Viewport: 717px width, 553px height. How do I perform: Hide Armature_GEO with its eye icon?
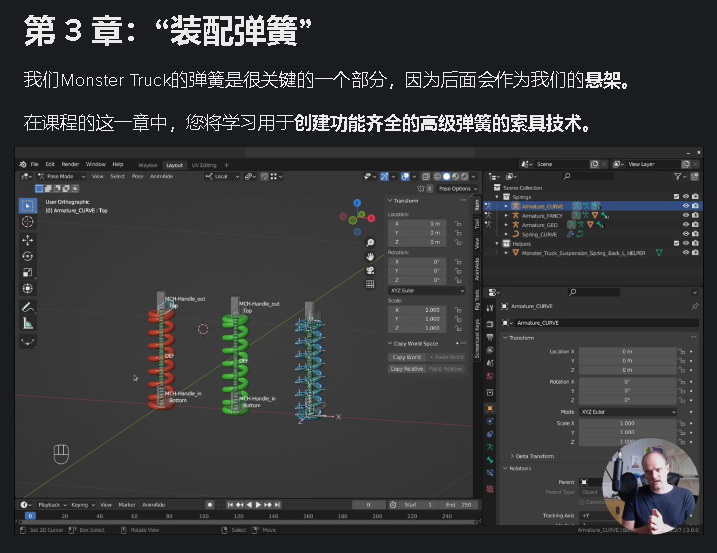685,225
